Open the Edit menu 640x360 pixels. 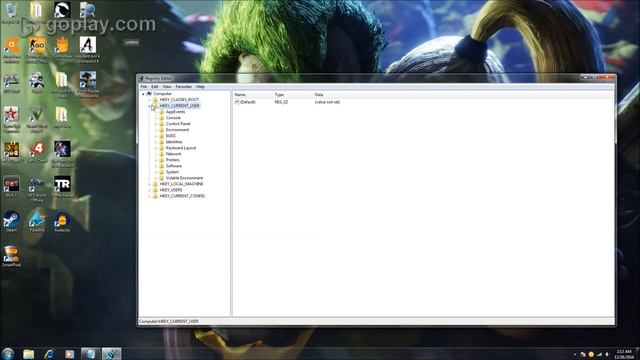click(x=155, y=87)
